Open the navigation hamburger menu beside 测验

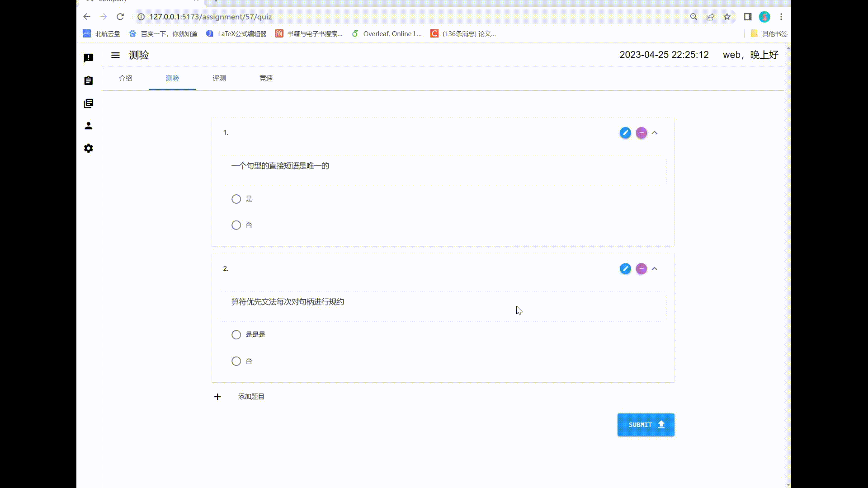115,55
